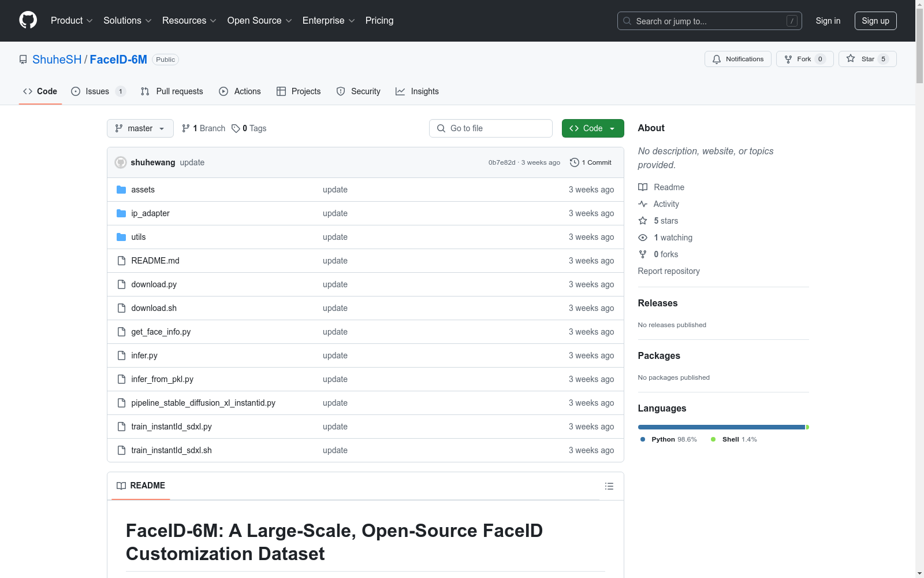Open the download.py file

(154, 284)
